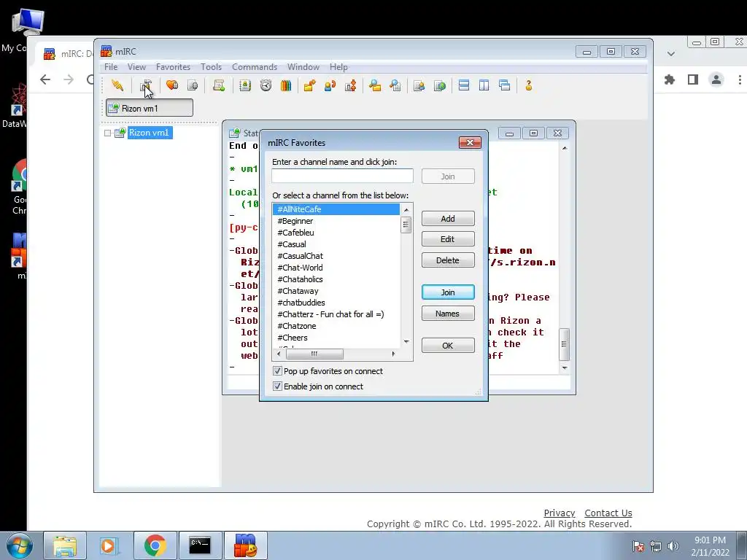Click channel list scroll up arrow
This screenshot has height=560, width=747.
406,209
